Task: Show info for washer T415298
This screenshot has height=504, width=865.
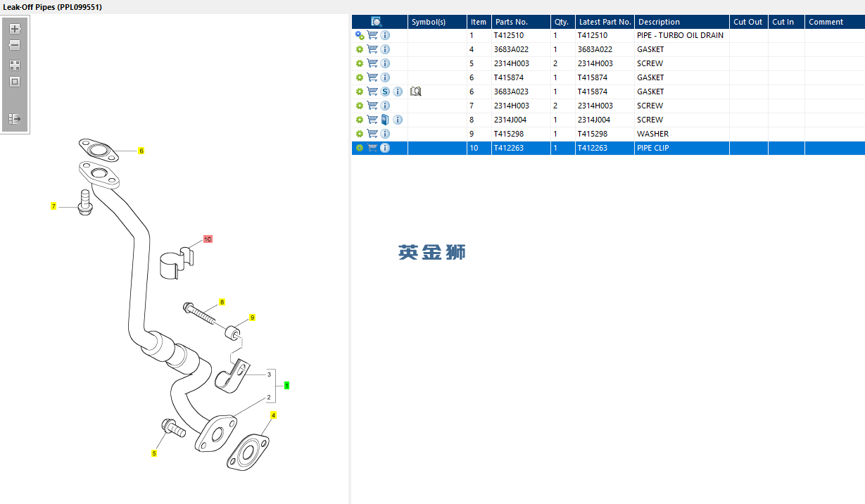Action: tap(385, 134)
